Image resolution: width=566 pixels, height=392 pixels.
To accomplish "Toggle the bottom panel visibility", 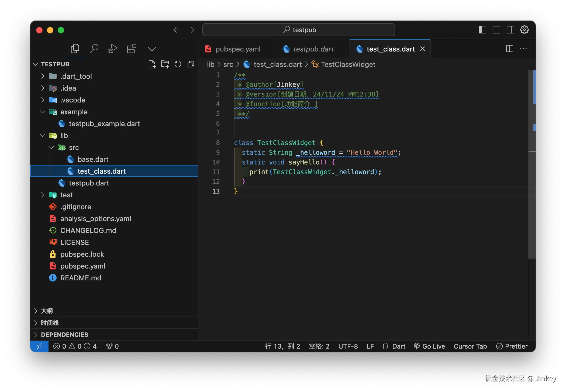I will (x=496, y=30).
